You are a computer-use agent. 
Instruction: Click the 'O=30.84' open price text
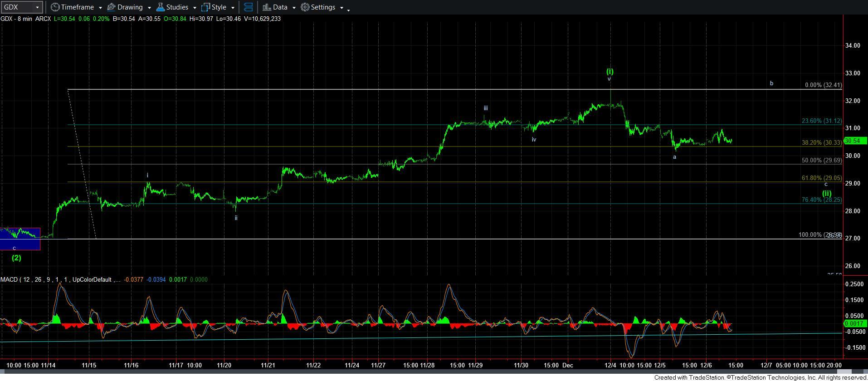pyautogui.click(x=175, y=19)
